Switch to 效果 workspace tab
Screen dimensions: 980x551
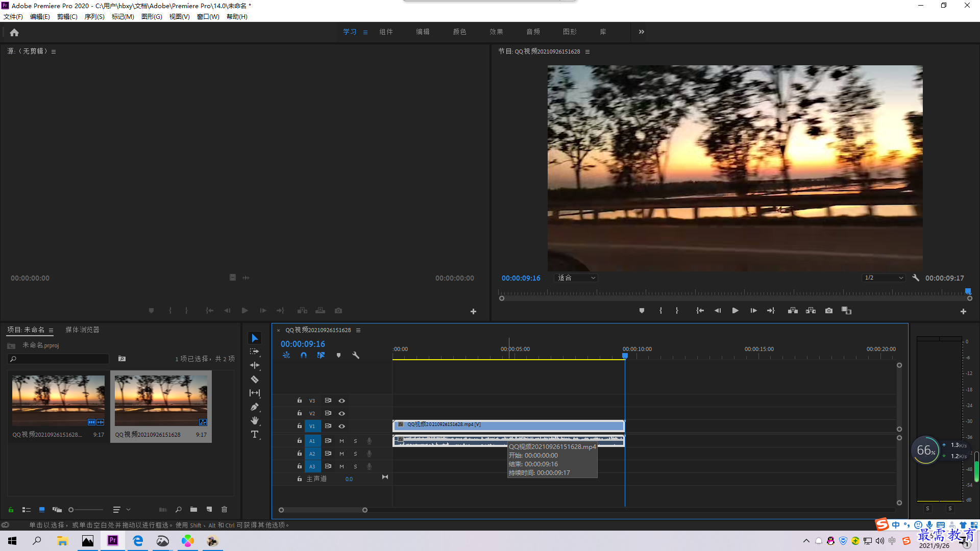pyautogui.click(x=496, y=32)
